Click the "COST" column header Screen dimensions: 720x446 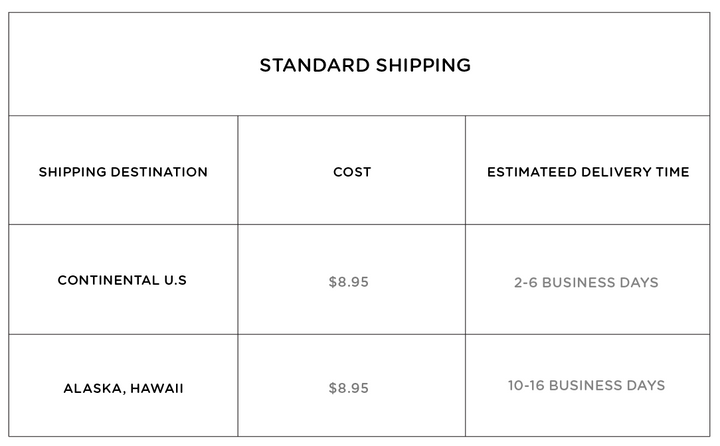click(352, 172)
